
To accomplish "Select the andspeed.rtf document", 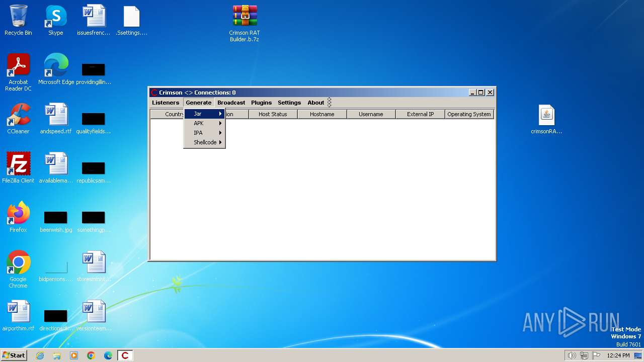I will (x=56, y=119).
